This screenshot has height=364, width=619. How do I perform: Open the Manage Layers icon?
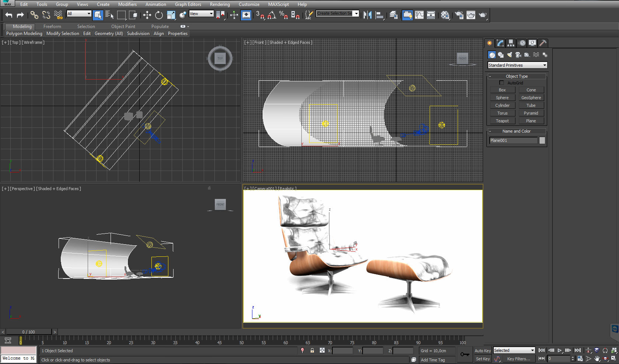(394, 15)
